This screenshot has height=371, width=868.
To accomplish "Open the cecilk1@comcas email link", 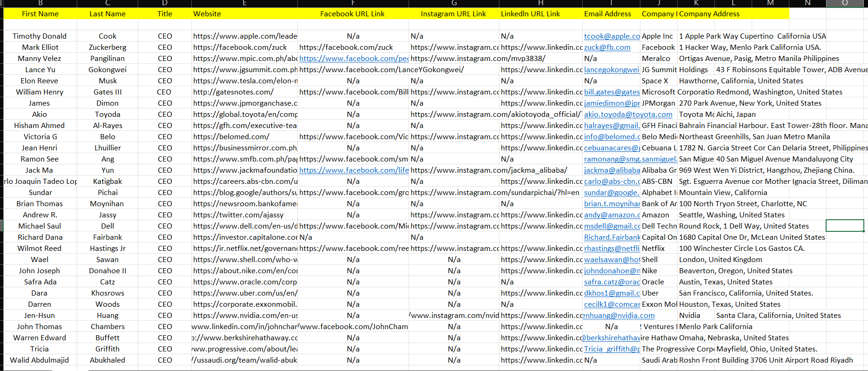I will (x=612, y=304).
